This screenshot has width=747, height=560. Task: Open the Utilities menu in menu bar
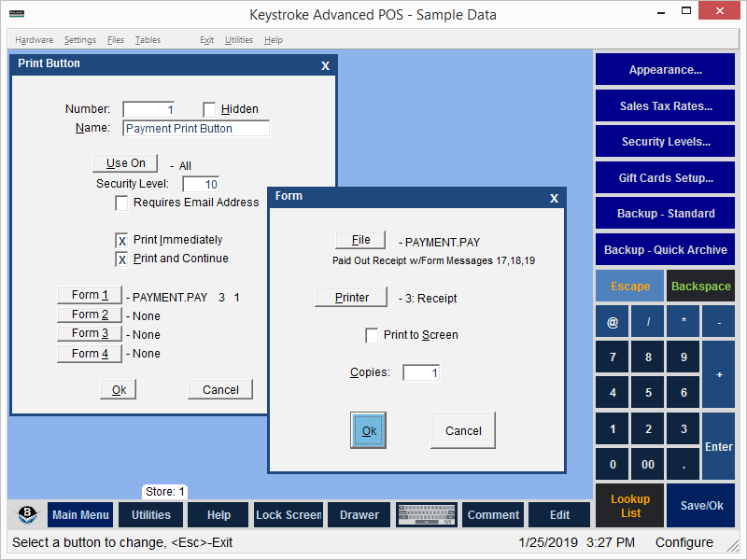(x=239, y=40)
